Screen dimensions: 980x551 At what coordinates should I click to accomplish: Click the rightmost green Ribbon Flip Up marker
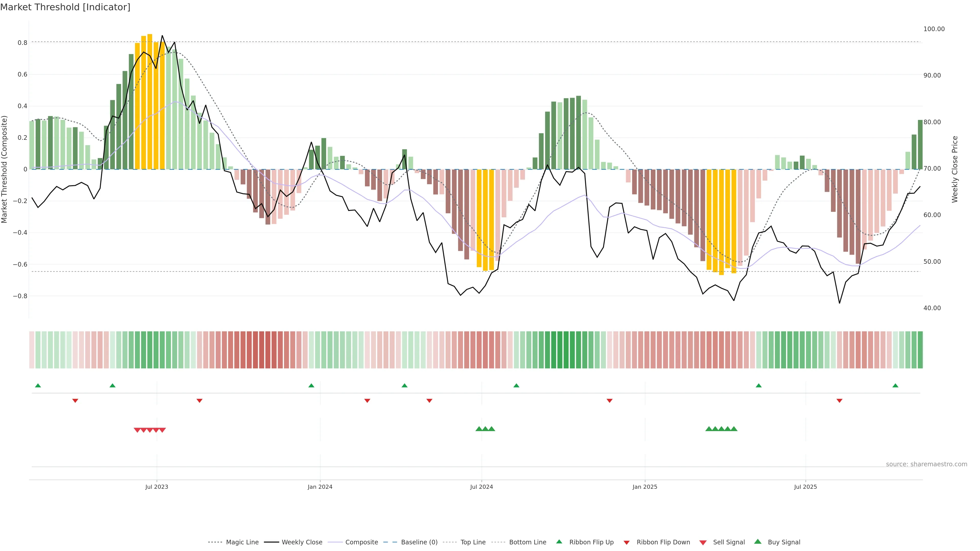click(x=895, y=386)
